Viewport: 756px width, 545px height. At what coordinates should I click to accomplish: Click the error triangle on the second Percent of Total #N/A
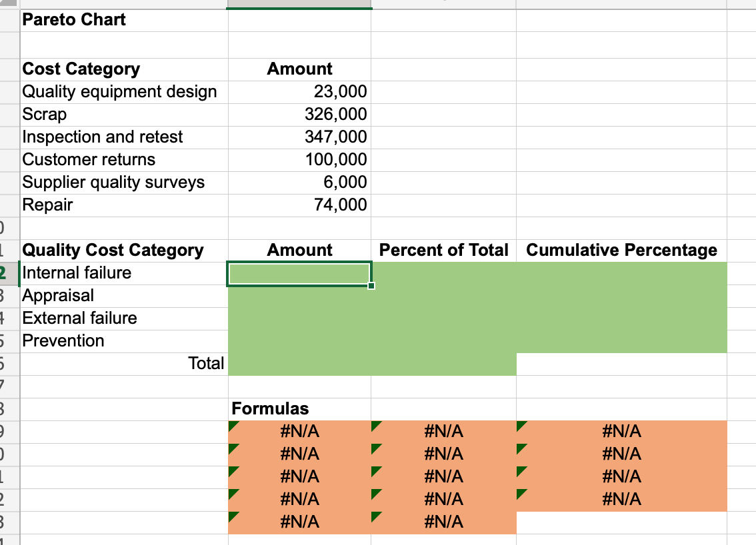pos(377,449)
